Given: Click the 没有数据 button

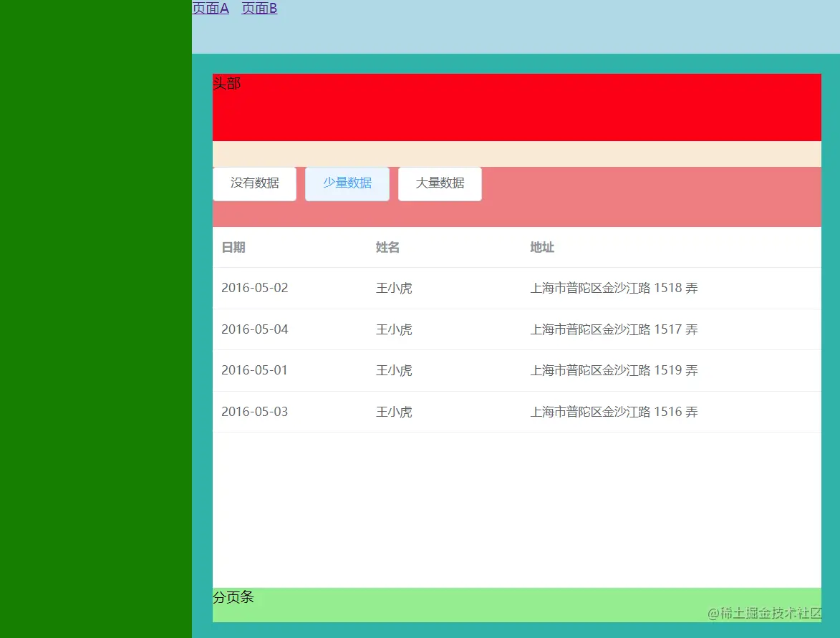Looking at the screenshot, I should click(254, 184).
